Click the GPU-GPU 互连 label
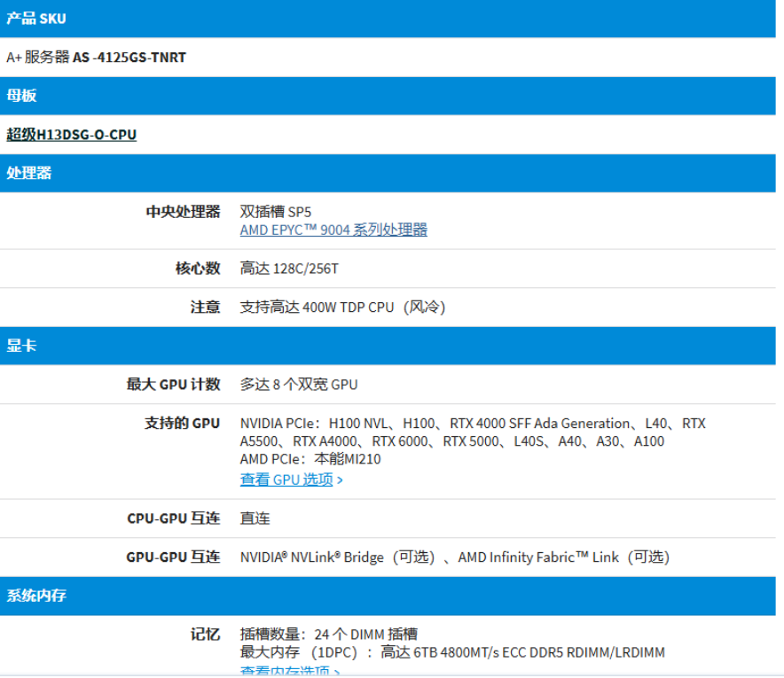Image resolution: width=784 pixels, height=678 pixels. pos(173,557)
